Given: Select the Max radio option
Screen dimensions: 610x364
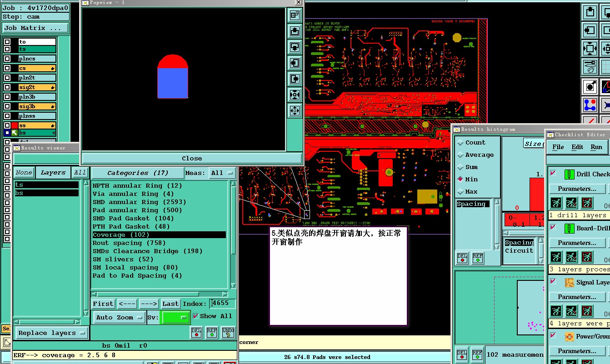Looking at the screenshot, I should pyautogui.click(x=460, y=191).
